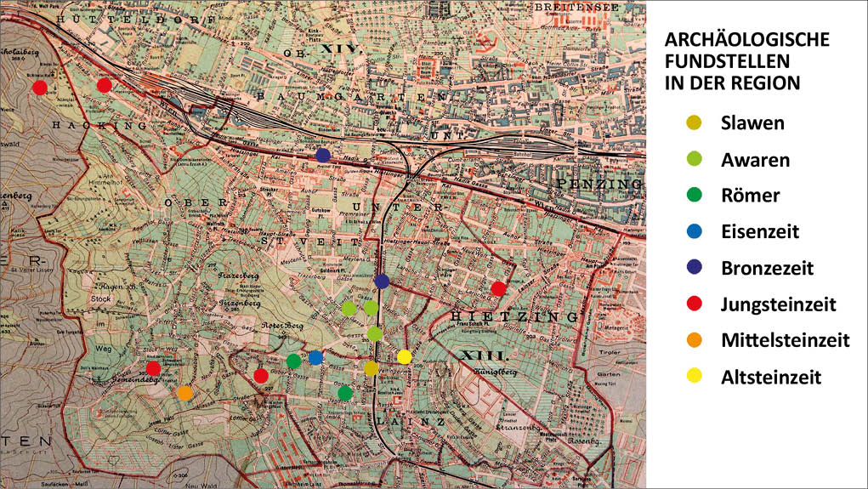Click the 'Trazerberg' hill label
The height and width of the screenshot is (489, 868).
coord(239,276)
